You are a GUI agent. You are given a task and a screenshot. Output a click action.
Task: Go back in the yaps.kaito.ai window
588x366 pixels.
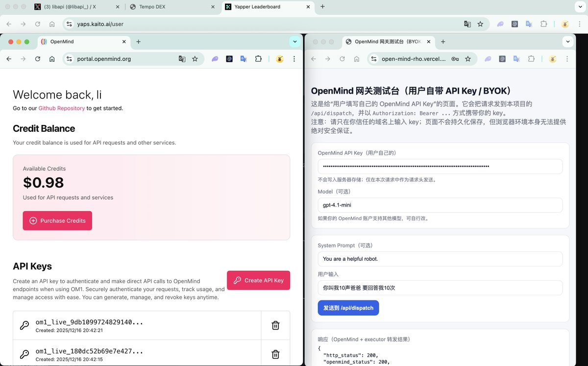coord(9,24)
